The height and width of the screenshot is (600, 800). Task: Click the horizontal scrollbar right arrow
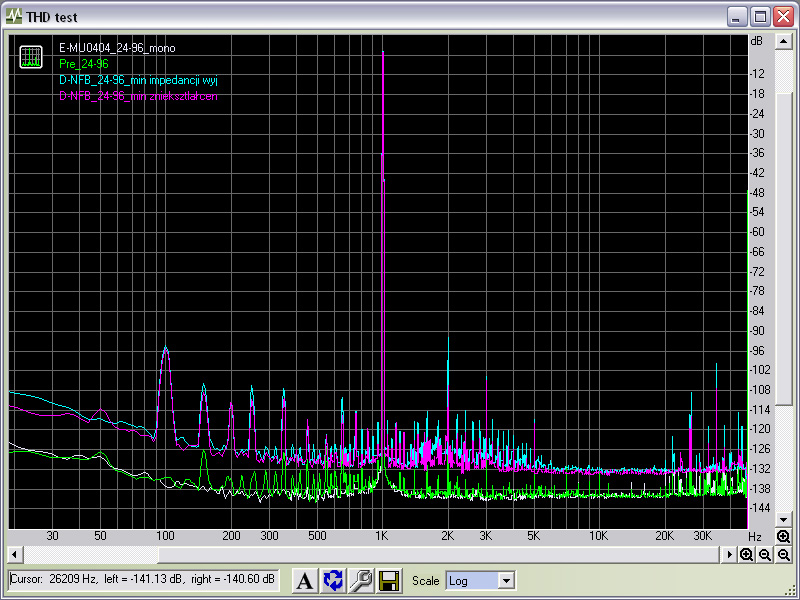[729, 555]
